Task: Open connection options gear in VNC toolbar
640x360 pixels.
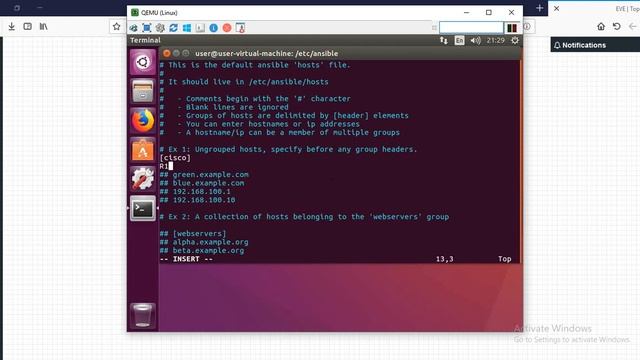Action: tap(160, 28)
